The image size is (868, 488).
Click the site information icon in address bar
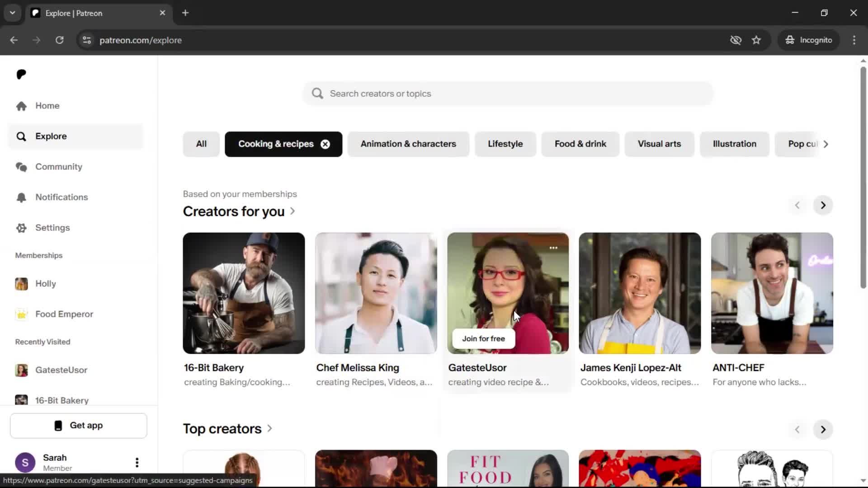86,40
